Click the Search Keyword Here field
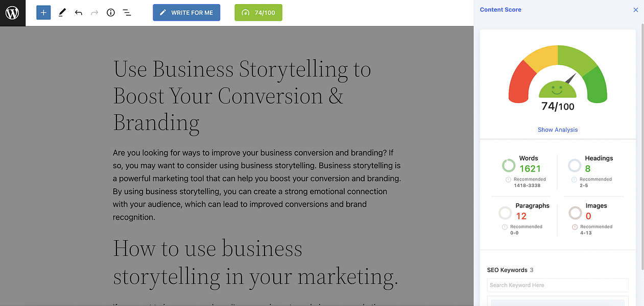644x306 pixels. point(558,285)
